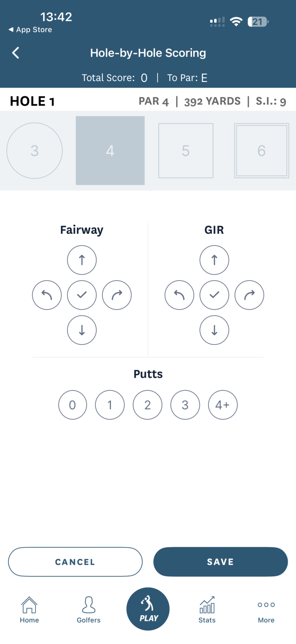Tap the back arrow in header
The width and height of the screenshot is (296, 644).
click(16, 53)
